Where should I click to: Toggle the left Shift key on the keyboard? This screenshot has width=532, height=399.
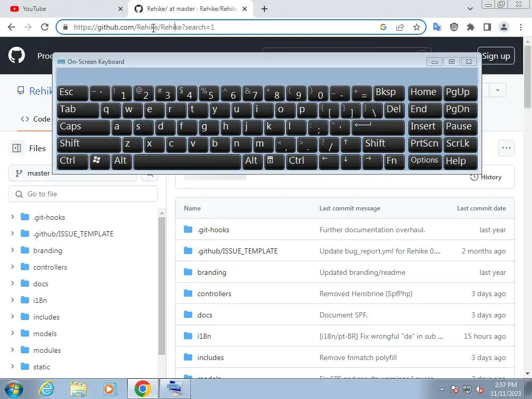(x=89, y=144)
